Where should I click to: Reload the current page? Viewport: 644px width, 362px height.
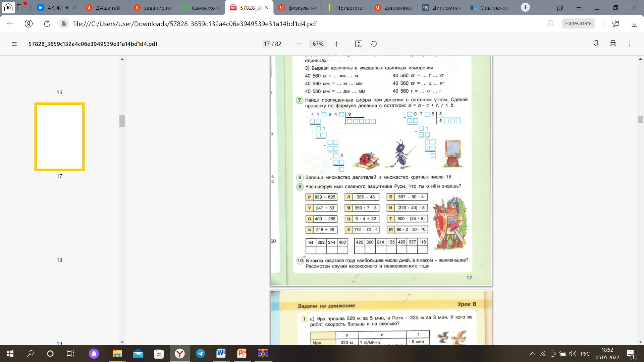click(x=47, y=23)
